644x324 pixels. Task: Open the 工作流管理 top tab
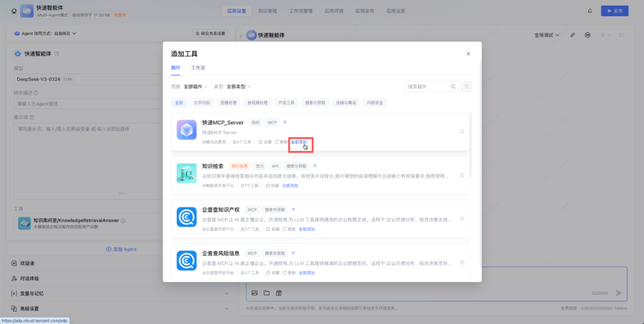pos(301,11)
